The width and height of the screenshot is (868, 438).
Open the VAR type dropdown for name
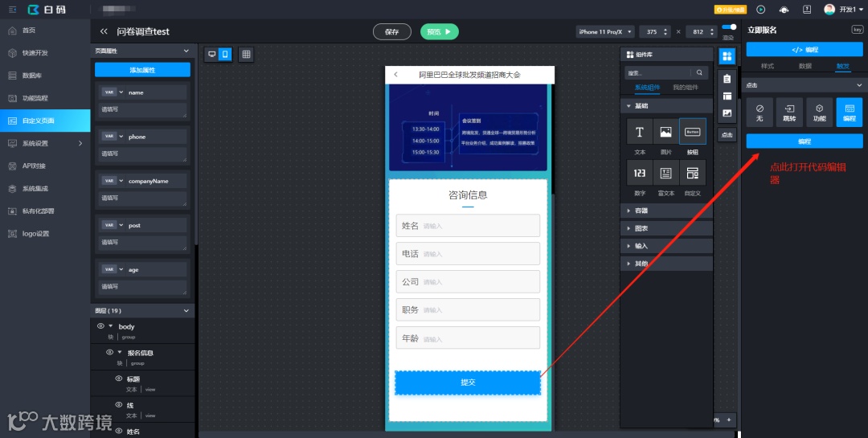point(113,92)
